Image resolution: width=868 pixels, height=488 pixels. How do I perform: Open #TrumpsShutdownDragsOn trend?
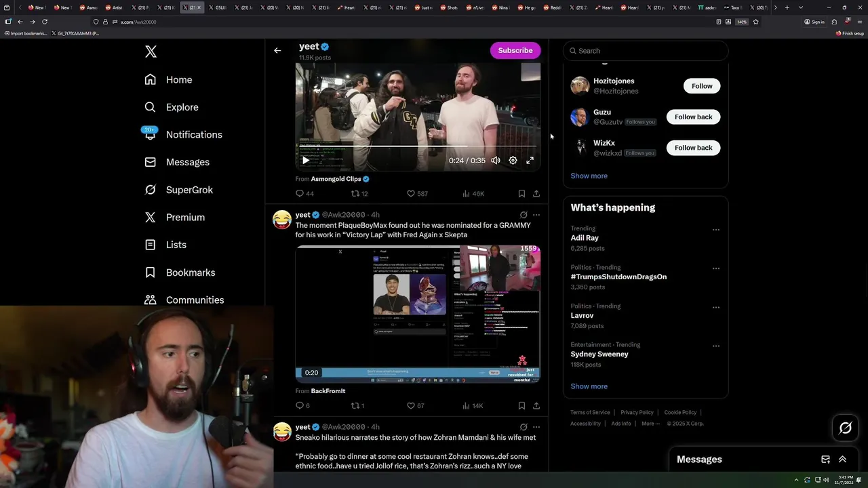[618, 277]
